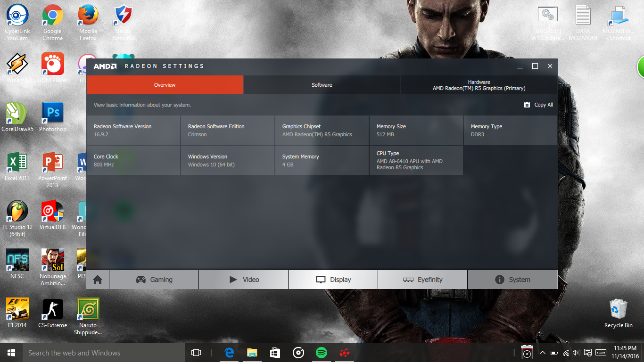Click the Search the web and Windows box
This screenshot has width=644, height=363.
pos(104,353)
